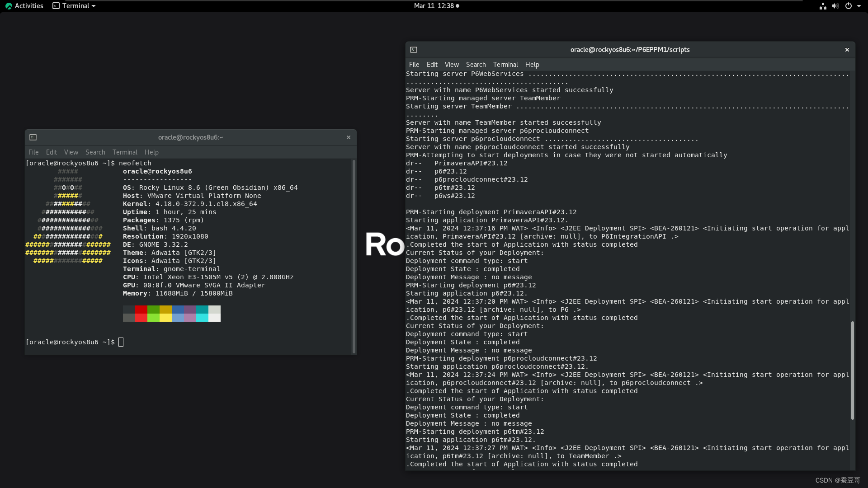Open the Activities corner icon
The image size is (868, 488).
(9, 6)
